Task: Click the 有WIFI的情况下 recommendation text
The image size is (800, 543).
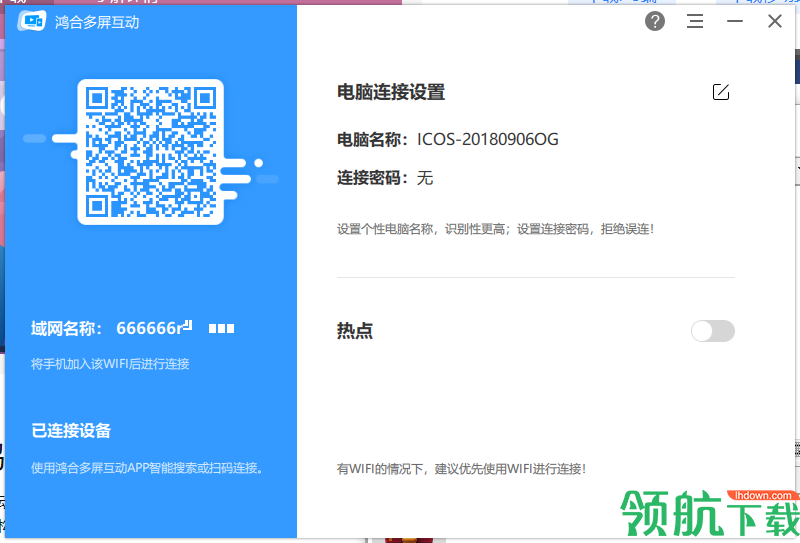Action: (x=461, y=468)
